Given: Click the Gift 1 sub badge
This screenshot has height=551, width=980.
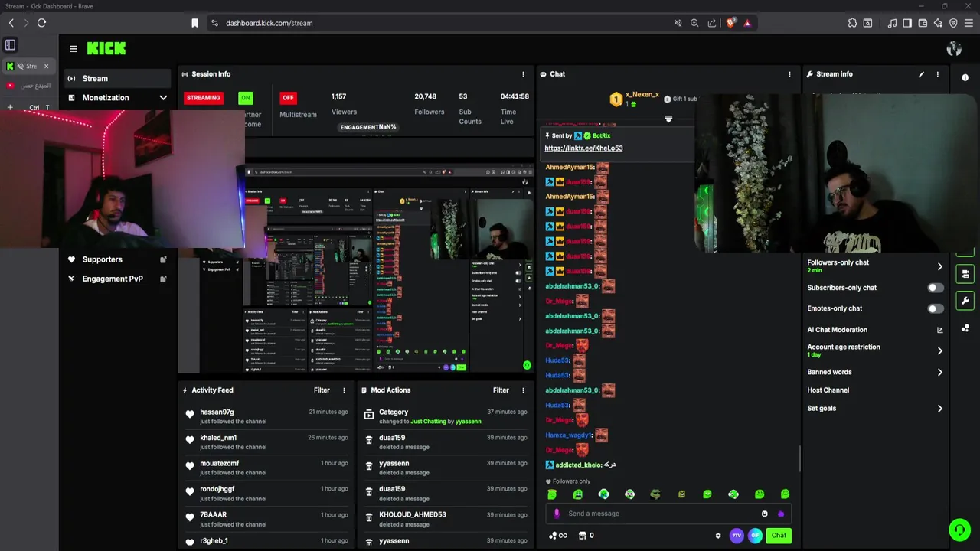Looking at the screenshot, I should point(680,99).
